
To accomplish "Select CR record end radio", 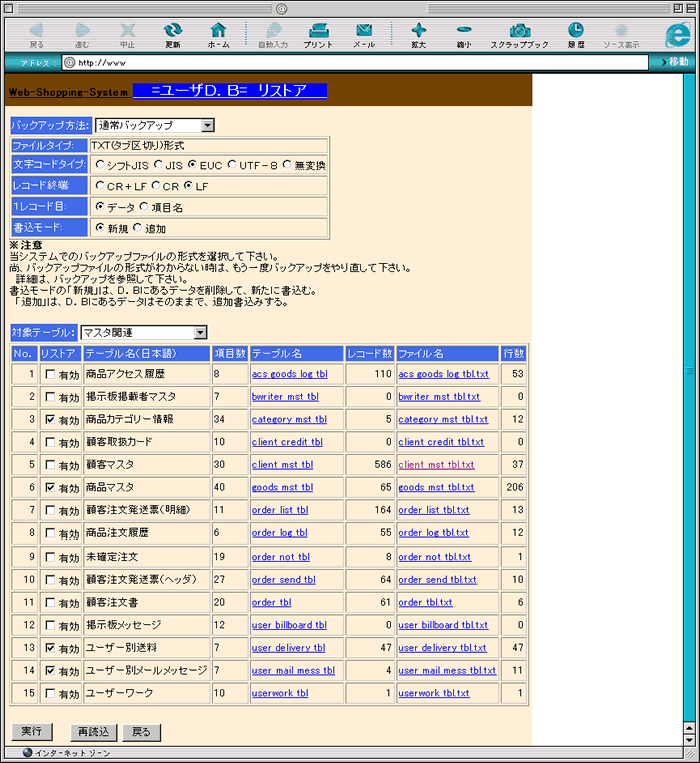I will (x=156, y=185).
